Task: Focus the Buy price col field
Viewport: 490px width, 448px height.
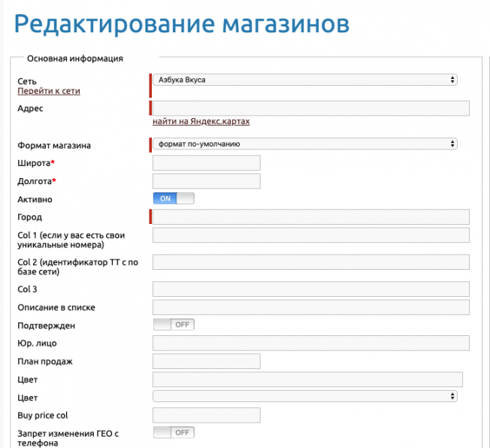Action: coord(207,415)
